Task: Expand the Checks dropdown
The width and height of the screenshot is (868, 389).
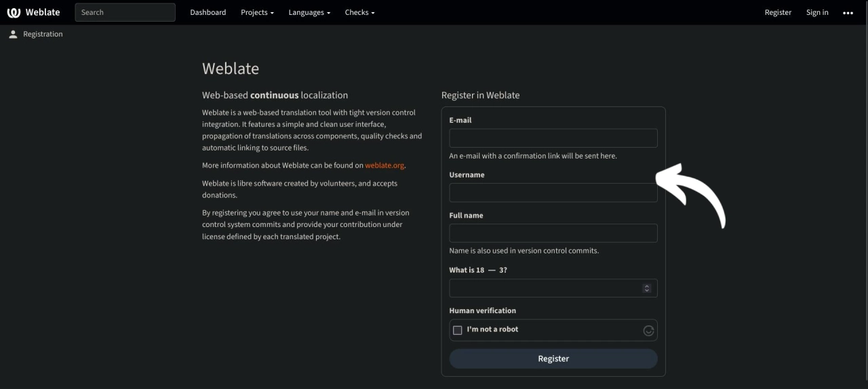Action: 359,12
